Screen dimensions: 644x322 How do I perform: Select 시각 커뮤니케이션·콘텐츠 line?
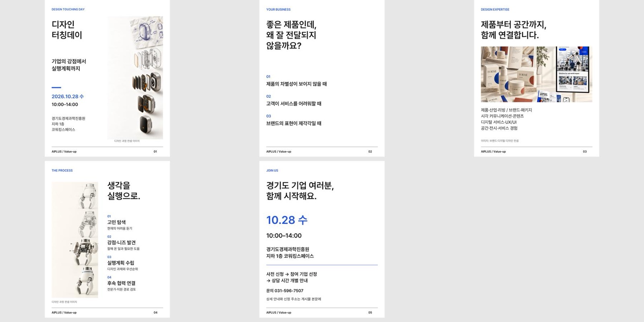(502, 116)
